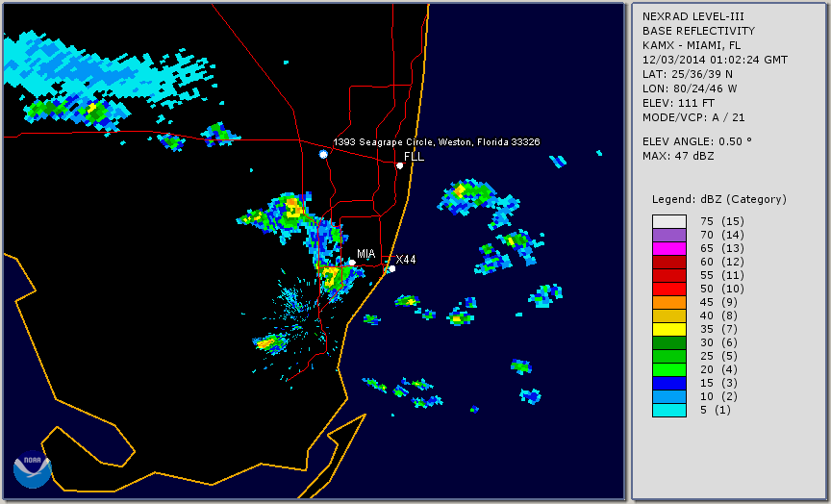
Task: Click the 'NEXRAD LEVEL-III' heading text
Action: (692, 16)
